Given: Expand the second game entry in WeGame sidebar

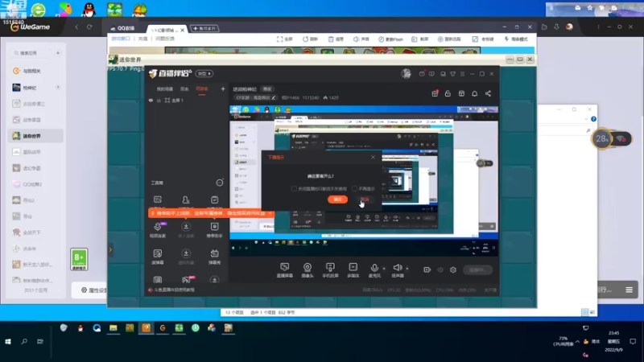Looking at the screenshot, I should 58,88.
